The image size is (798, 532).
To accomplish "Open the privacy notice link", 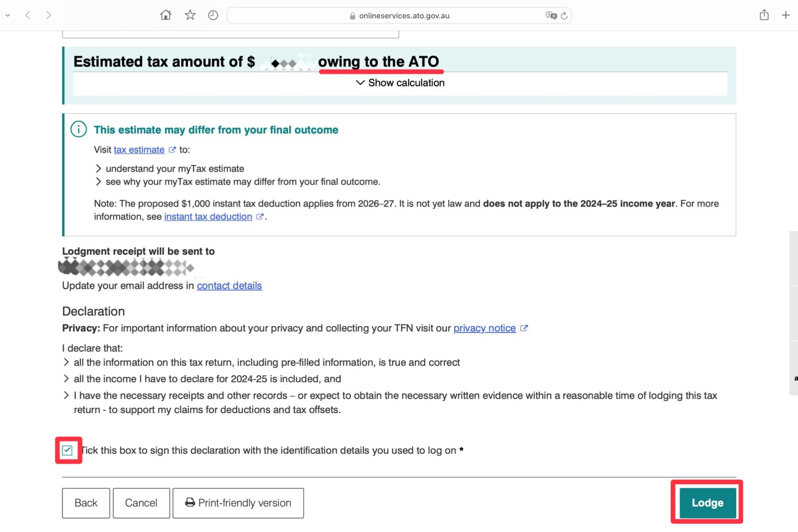I will click(x=484, y=328).
